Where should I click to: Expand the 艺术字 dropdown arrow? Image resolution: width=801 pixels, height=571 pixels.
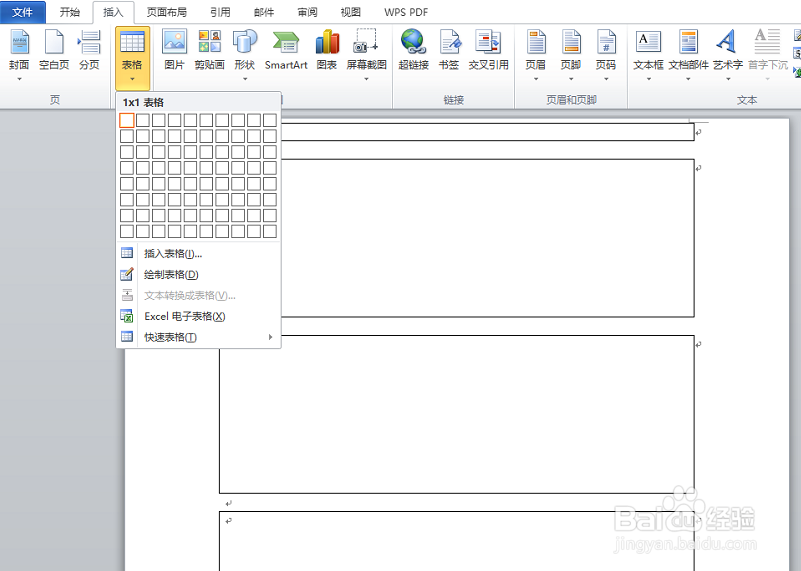[x=728, y=79]
